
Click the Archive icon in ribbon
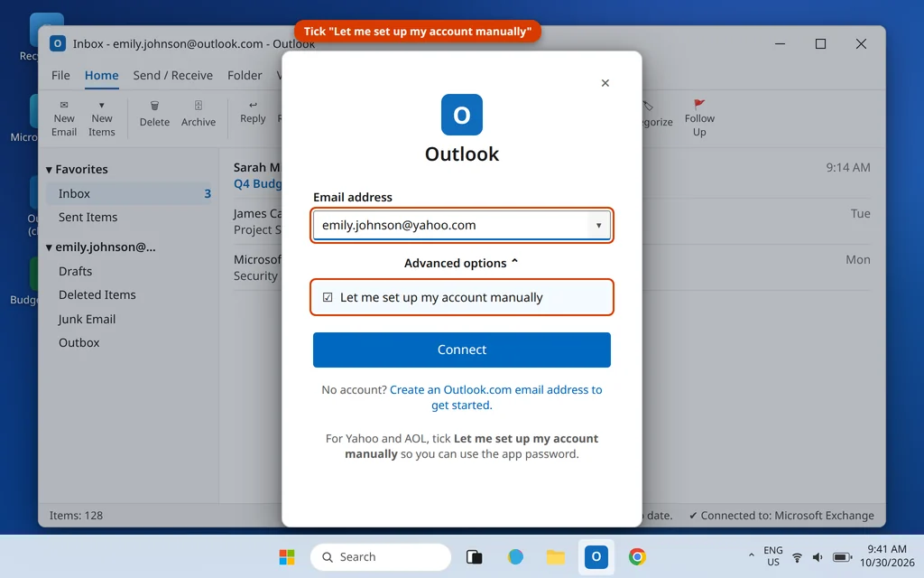pos(198,106)
